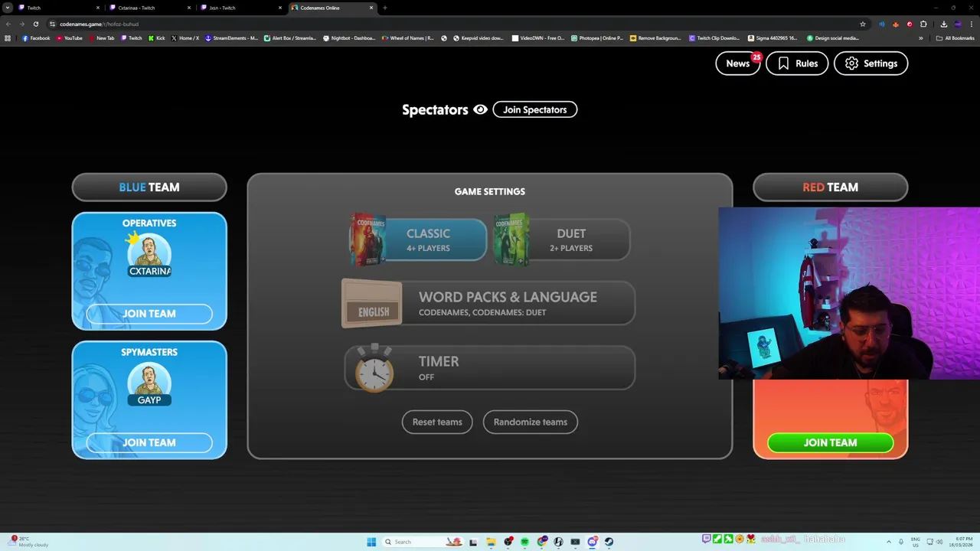The width and height of the screenshot is (980, 551).
Task: Join Blue team Spymasters
Action: point(149,442)
